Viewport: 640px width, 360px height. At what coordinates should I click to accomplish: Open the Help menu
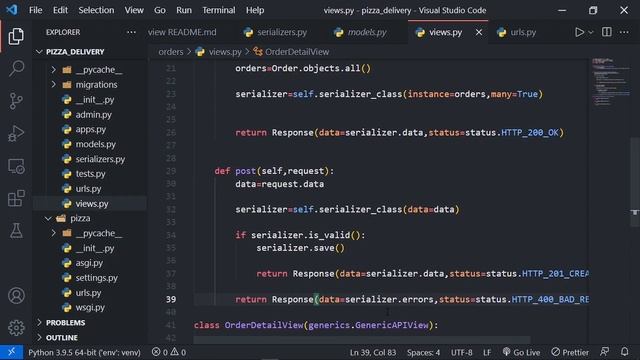255,10
